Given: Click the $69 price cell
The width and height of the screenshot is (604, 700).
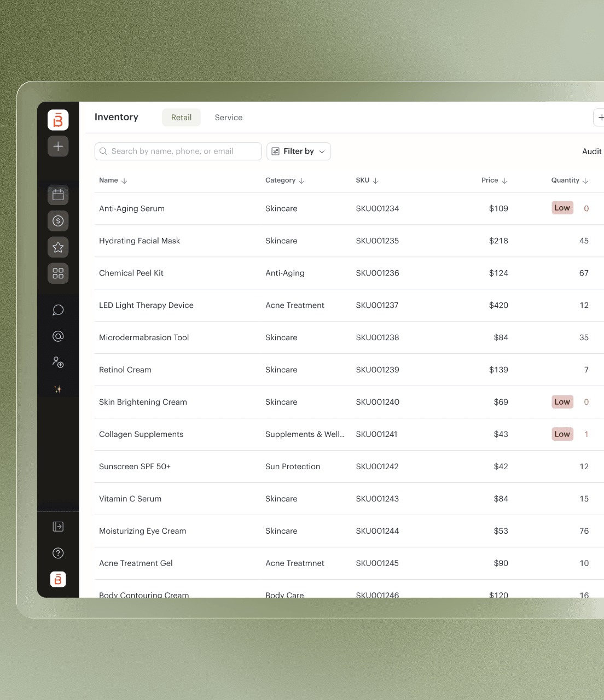Looking at the screenshot, I should [501, 402].
